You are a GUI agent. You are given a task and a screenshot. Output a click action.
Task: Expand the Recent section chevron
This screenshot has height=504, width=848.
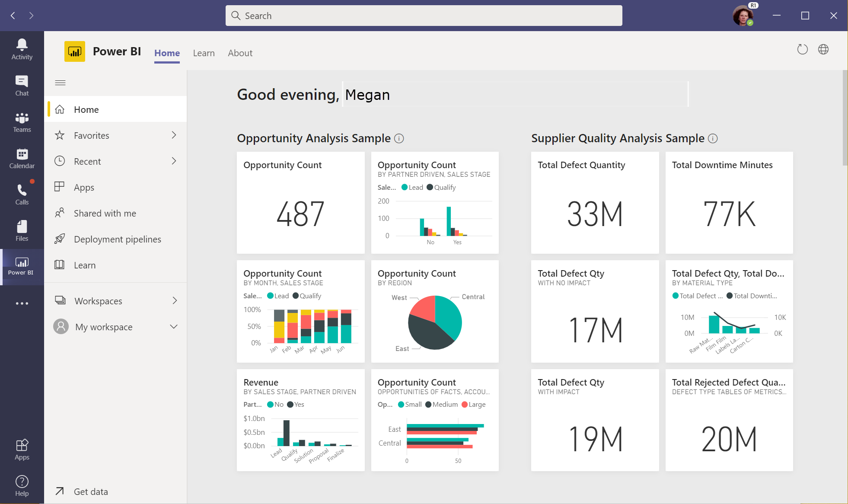pos(174,161)
